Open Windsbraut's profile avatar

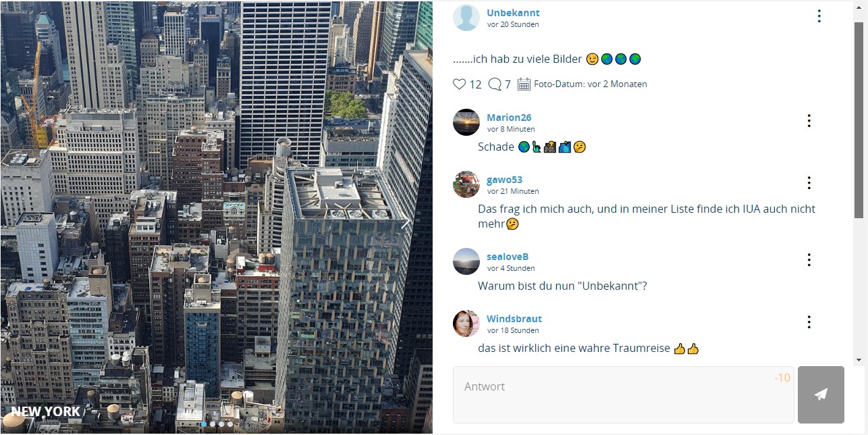(466, 324)
